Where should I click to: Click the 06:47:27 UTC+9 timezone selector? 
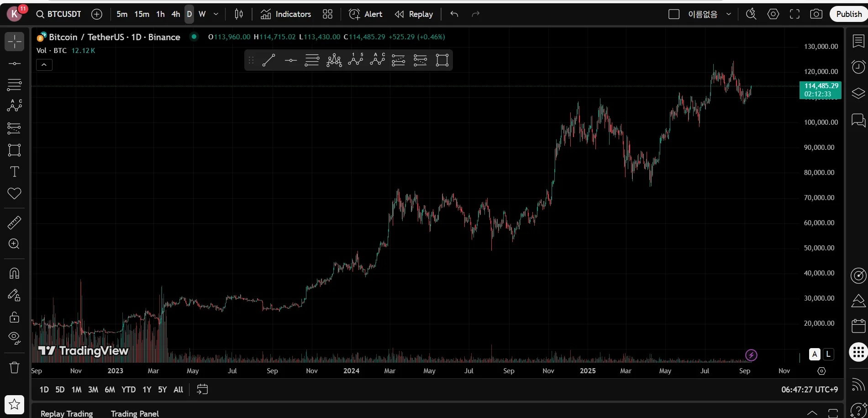click(x=810, y=390)
